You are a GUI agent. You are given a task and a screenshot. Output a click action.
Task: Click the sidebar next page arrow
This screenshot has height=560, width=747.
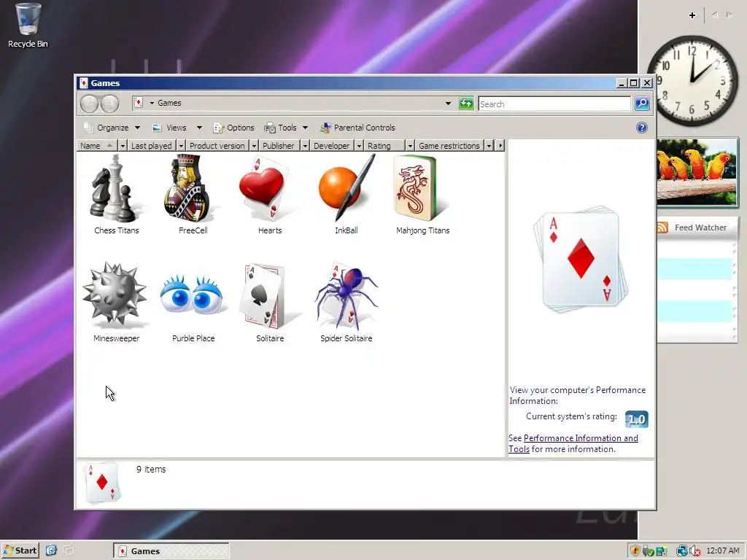click(x=729, y=15)
